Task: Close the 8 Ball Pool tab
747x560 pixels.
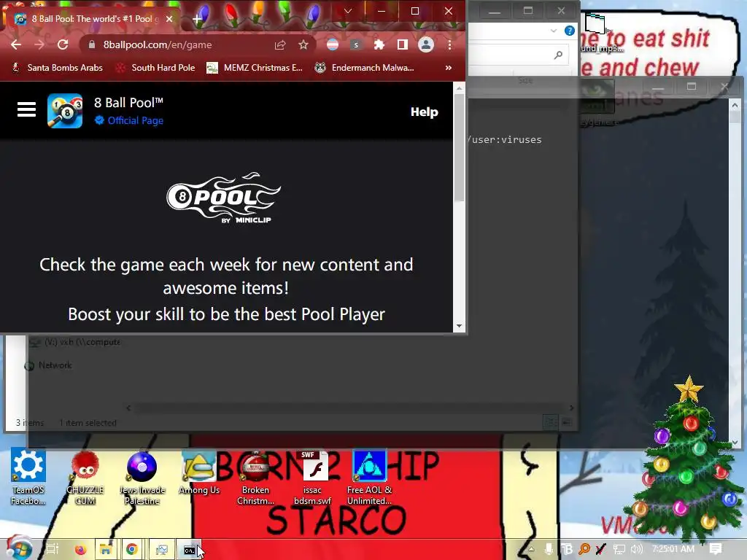Action: [x=169, y=19]
